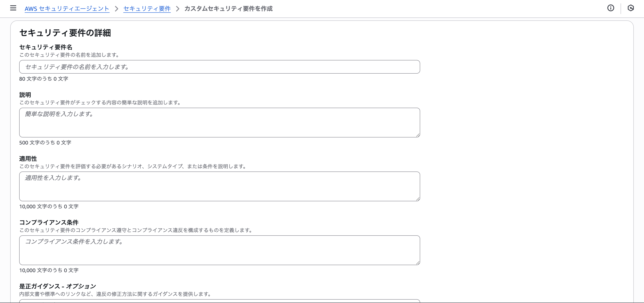Click into the コンプライアンス条件 textarea

219,250
